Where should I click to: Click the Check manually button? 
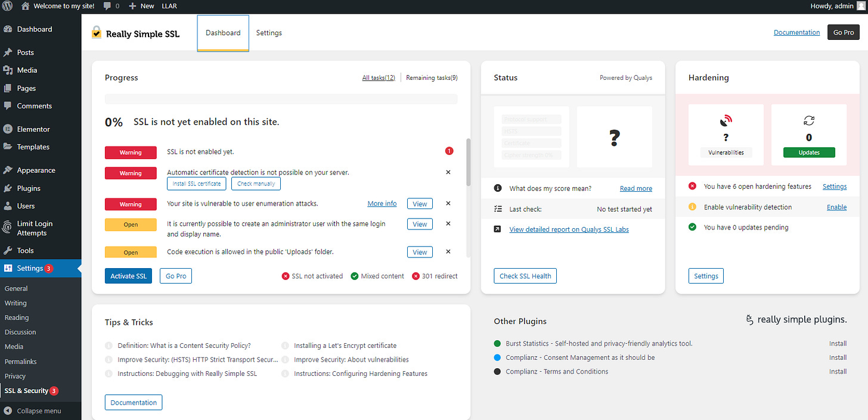click(256, 183)
